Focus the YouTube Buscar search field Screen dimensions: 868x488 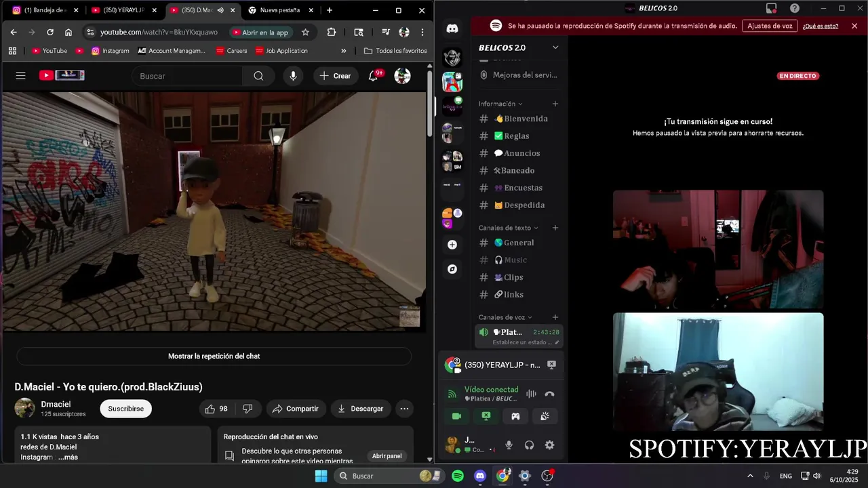[x=186, y=76]
